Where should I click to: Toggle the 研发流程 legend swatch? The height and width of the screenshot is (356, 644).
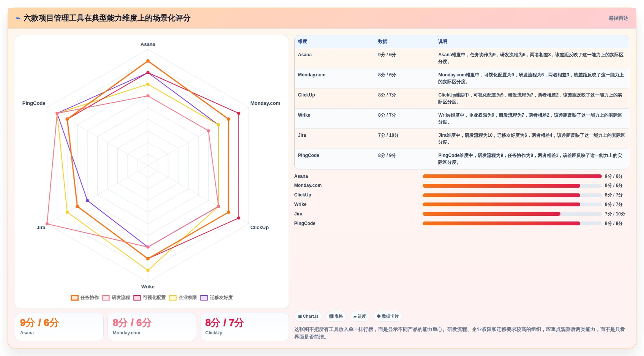point(106,297)
